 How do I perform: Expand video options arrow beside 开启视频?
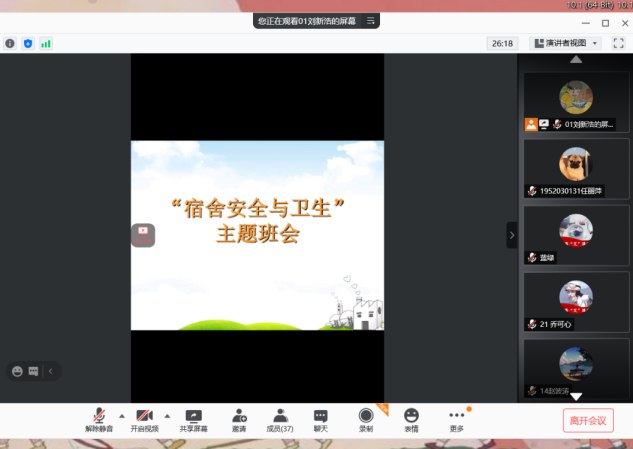[x=167, y=415]
